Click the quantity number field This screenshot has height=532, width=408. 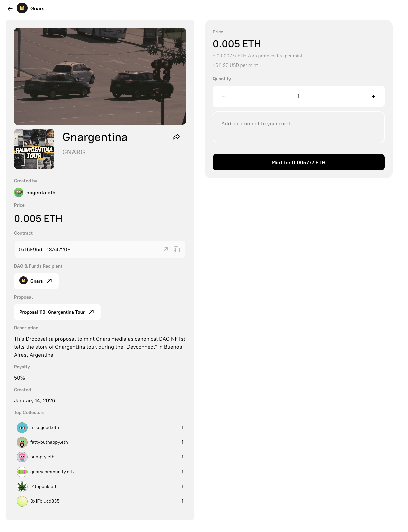point(298,96)
